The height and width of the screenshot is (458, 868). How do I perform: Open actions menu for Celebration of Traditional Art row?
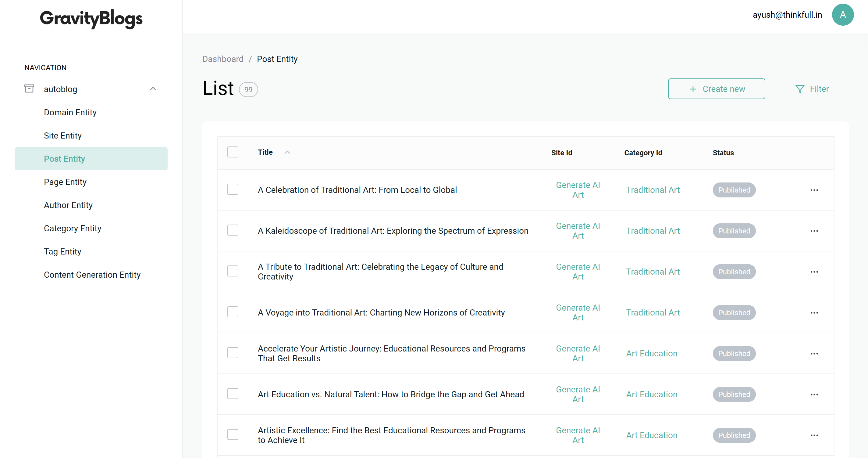tap(814, 190)
